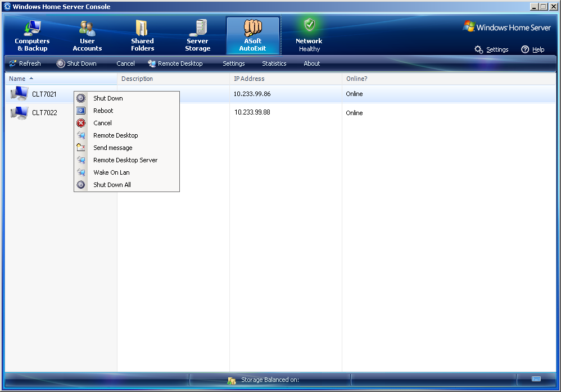Click the Reboot icon in context menu
The image size is (561, 392).
pos(81,111)
